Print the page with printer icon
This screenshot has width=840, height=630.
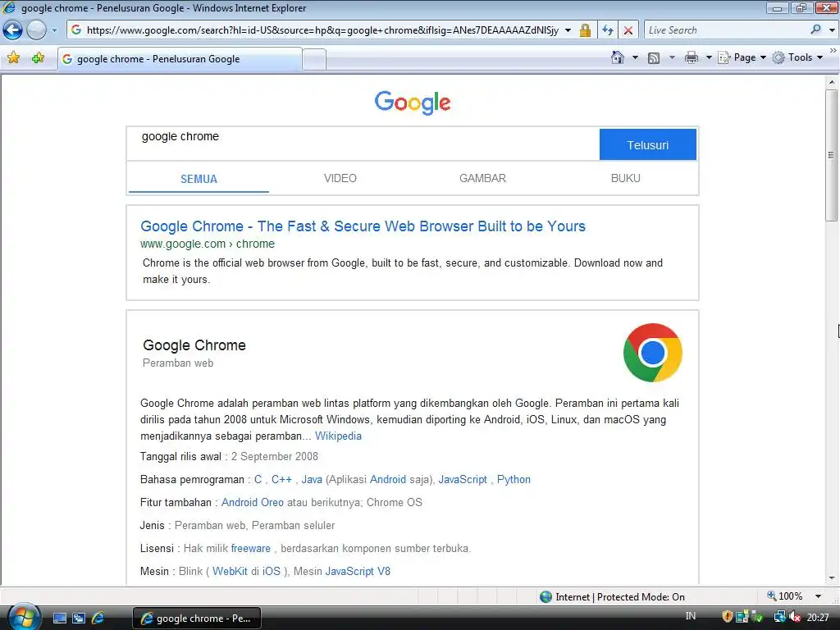pyautogui.click(x=692, y=58)
